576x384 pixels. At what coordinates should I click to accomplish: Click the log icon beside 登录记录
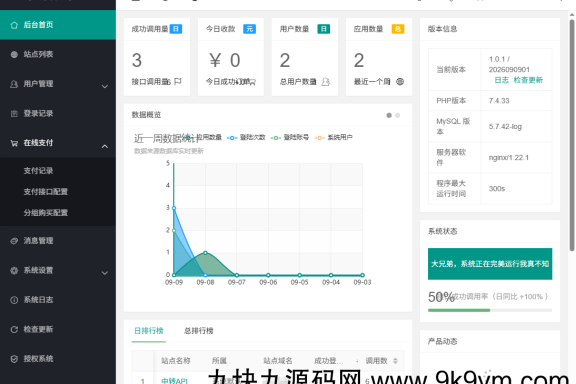14,114
